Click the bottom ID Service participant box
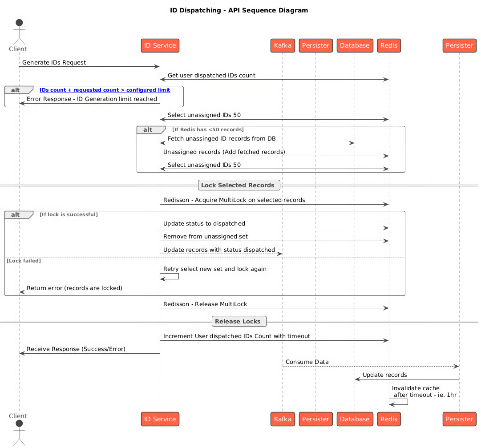This screenshot has width=481, height=448. click(x=160, y=419)
